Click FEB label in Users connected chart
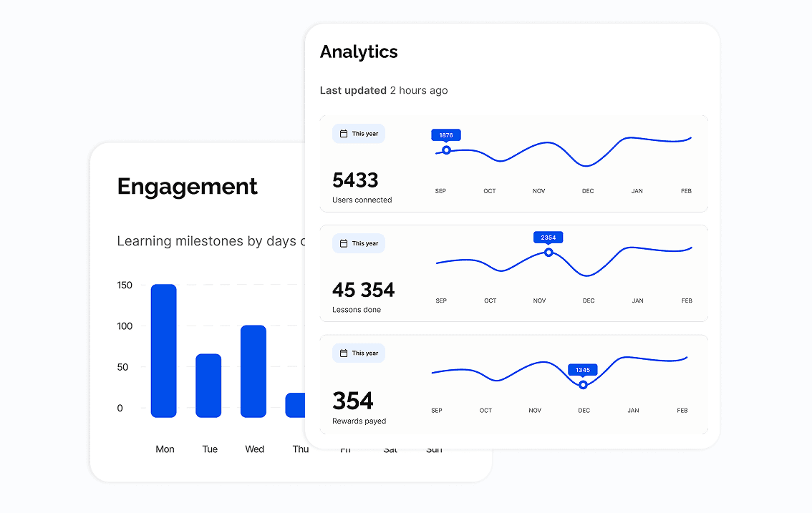 [x=686, y=191]
